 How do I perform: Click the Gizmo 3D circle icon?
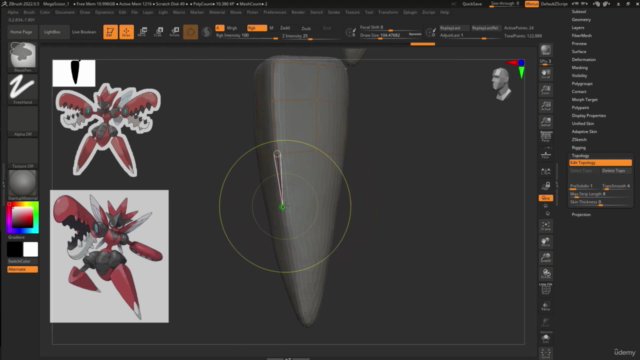191,32
